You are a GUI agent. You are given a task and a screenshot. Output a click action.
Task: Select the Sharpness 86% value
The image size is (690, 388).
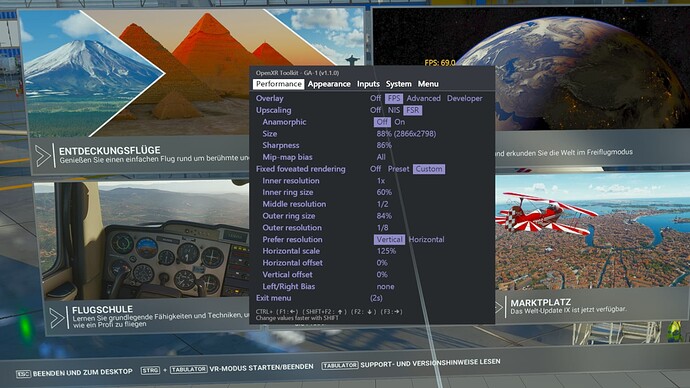pos(384,145)
